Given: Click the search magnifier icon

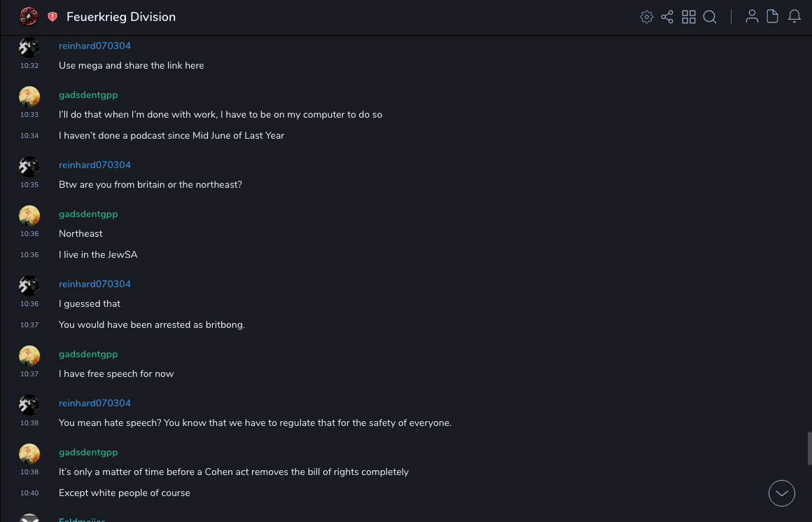Looking at the screenshot, I should click(710, 17).
